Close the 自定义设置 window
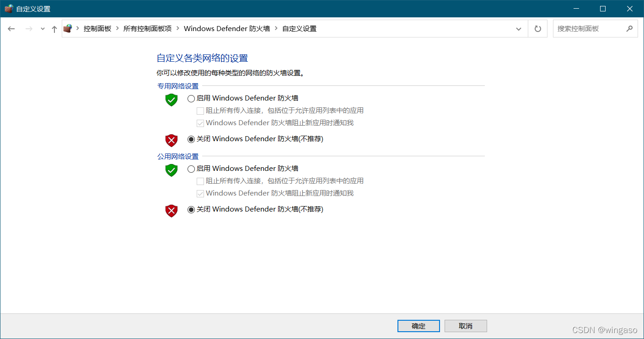The width and height of the screenshot is (644, 339). (629, 9)
